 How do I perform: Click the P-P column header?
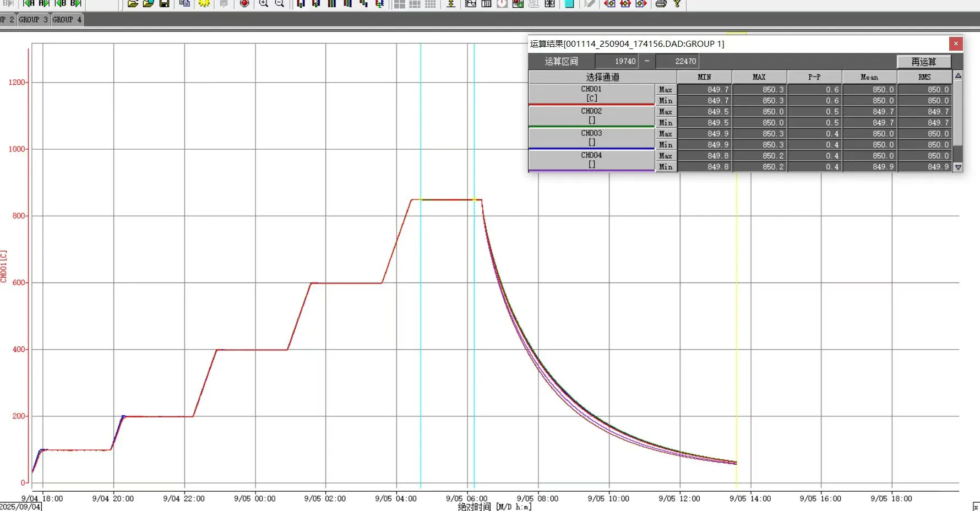click(814, 77)
